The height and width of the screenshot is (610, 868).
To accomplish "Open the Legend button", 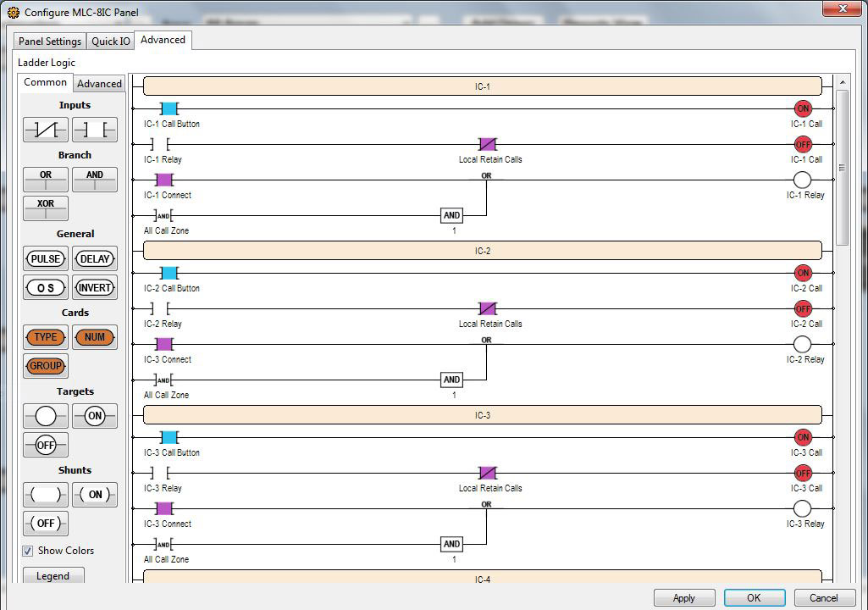I will tap(53, 575).
